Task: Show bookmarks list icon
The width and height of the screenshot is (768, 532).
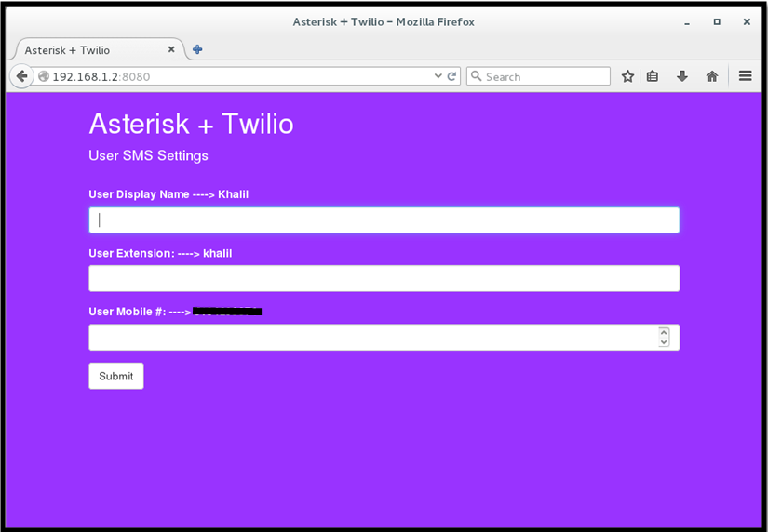Action: pyautogui.click(x=653, y=76)
